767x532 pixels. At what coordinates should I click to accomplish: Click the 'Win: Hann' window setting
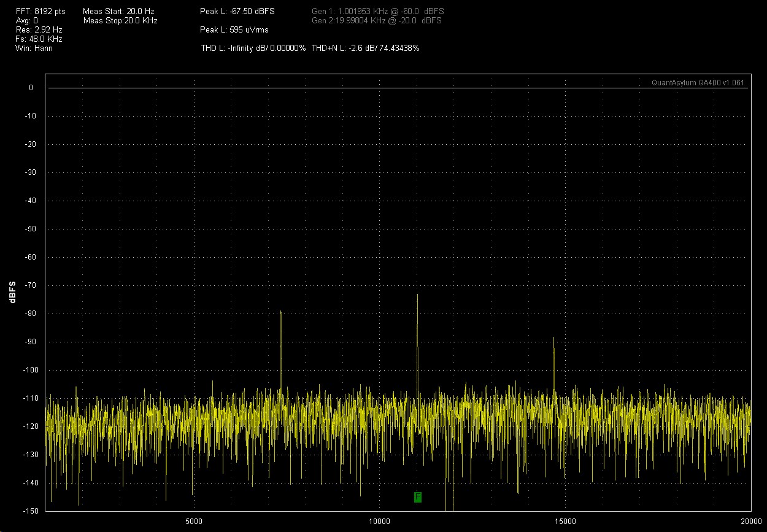(x=34, y=48)
